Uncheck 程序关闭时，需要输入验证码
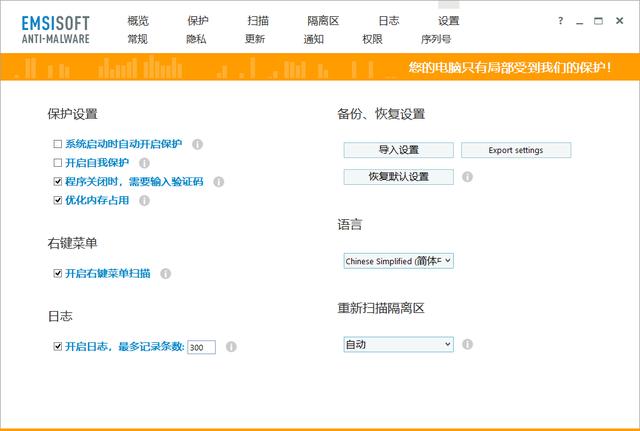640x431 pixels. [x=58, y=181]
